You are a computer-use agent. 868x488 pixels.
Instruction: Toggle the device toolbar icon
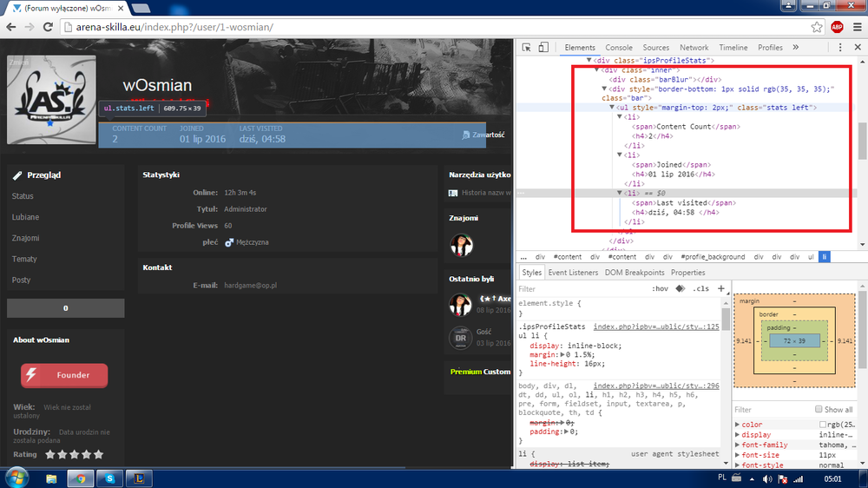click(x=543, y=48)
